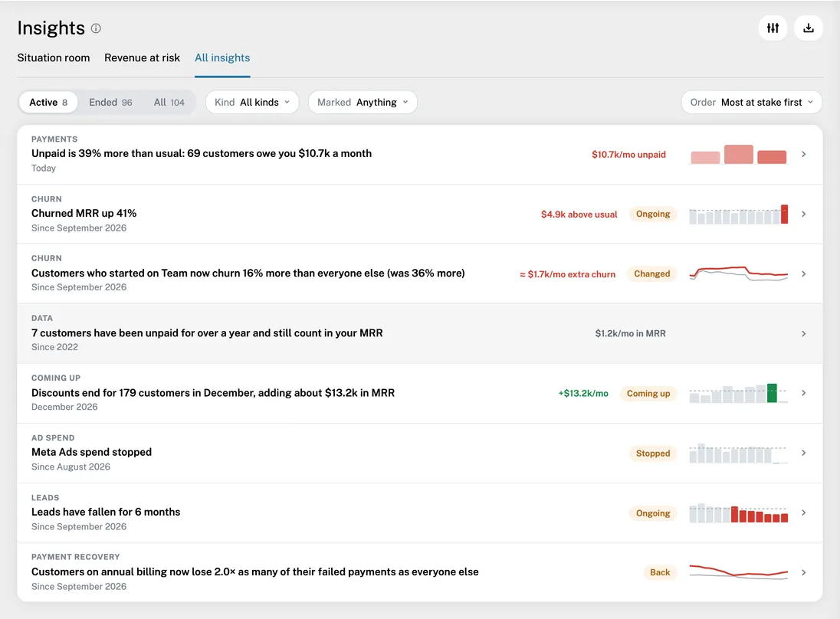Viewport: 840px width, 619px height.
Task: Click the Changed badge on Team churn row
Action: coord(652,273)
